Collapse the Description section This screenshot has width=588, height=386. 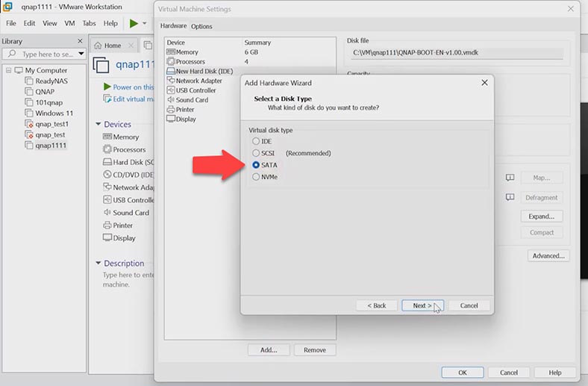click(98, 263)
